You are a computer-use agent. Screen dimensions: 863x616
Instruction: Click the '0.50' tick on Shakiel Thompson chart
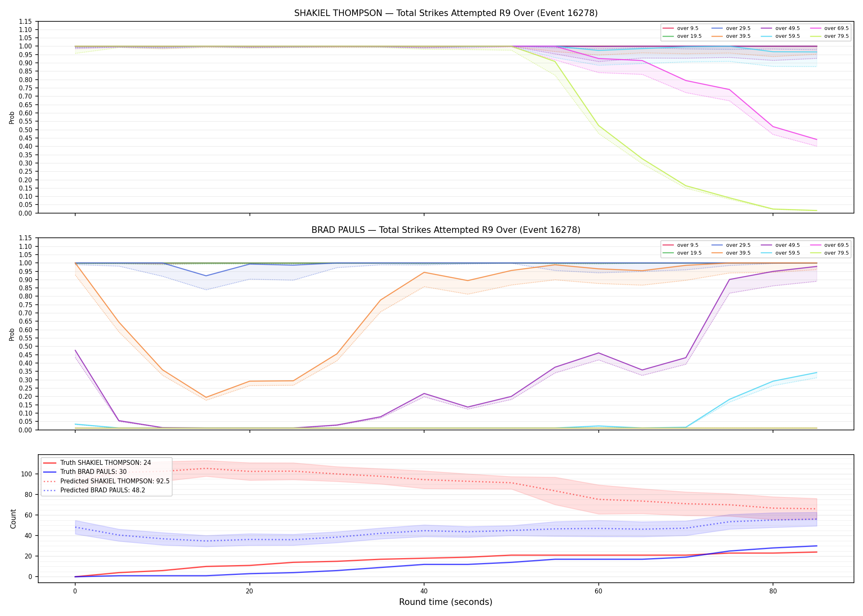coord(25,130)
